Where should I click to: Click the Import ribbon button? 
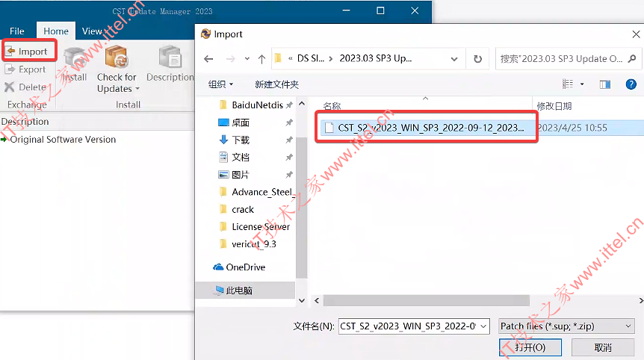coord(29,52)
